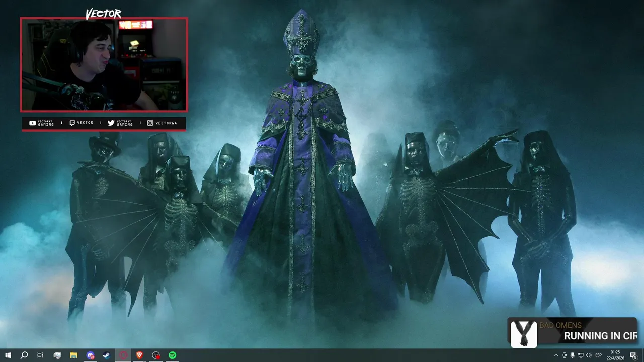This screenshot has height=362, width=644.
Task: Click the microphone tray icon
Action: [x=572, y=355]
